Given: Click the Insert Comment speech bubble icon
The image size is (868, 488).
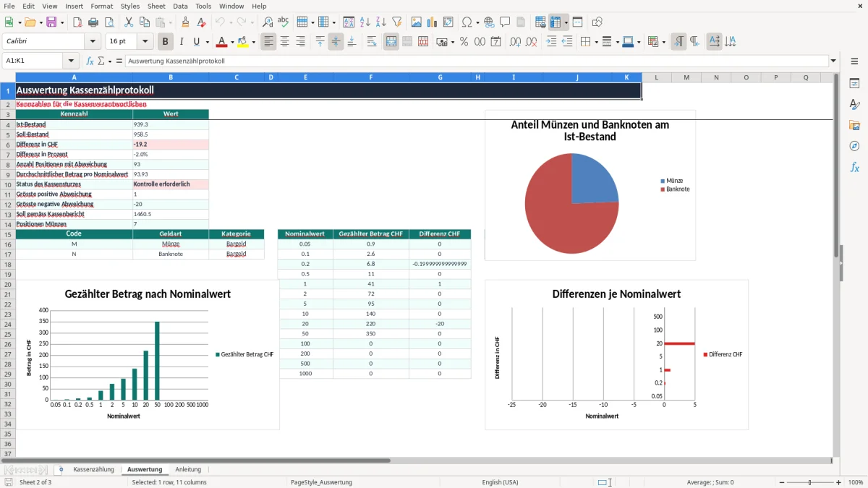Looking at the screenshot, I should pyautogui.click(x=505, y=22).
